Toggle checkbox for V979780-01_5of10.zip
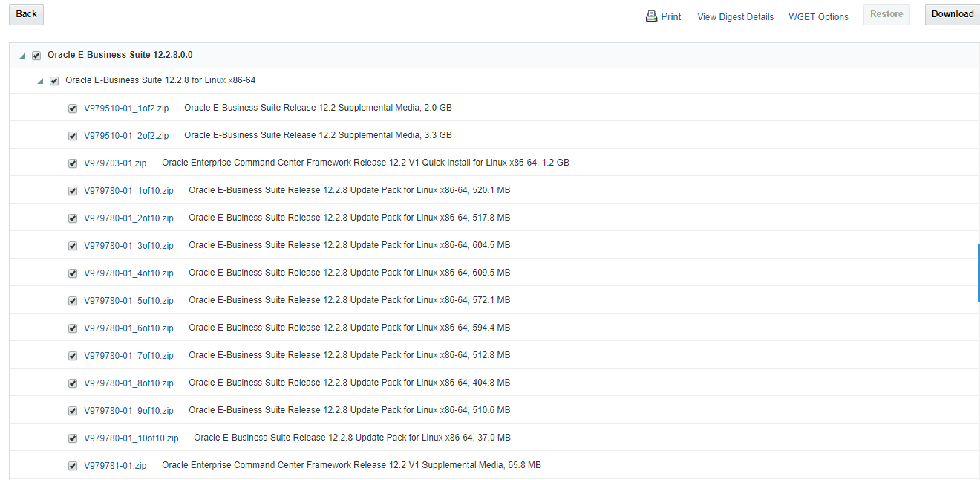The image size is (980, 480). pos(73,301)
